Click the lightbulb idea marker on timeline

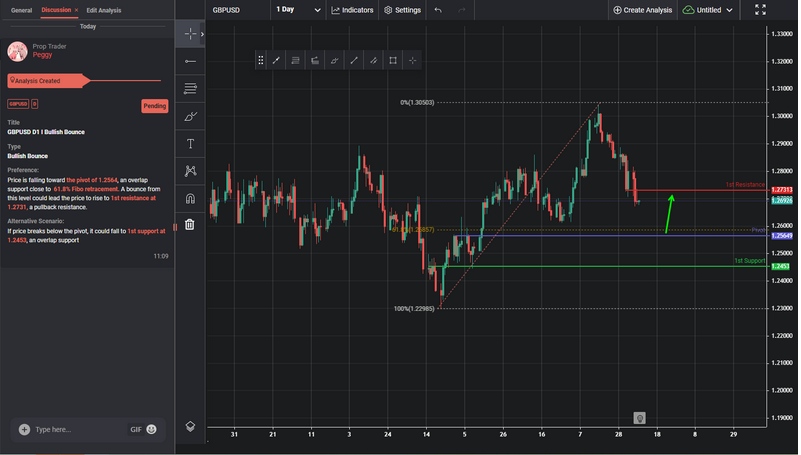[639, 418]
